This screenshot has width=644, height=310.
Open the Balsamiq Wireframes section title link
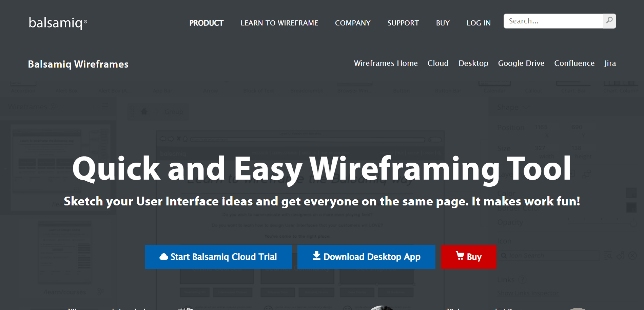tap(78, 64)
